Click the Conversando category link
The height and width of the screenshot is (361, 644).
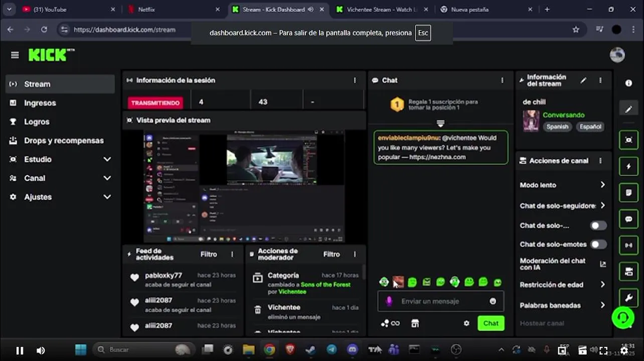tap(563, 115)
